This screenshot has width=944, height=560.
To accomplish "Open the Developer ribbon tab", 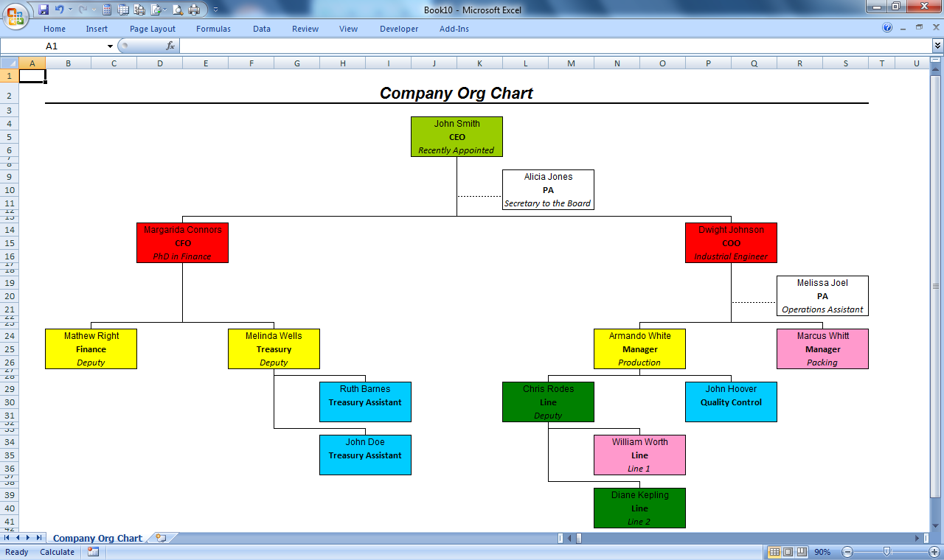I will pyautogui.click(x=398, y=29).
